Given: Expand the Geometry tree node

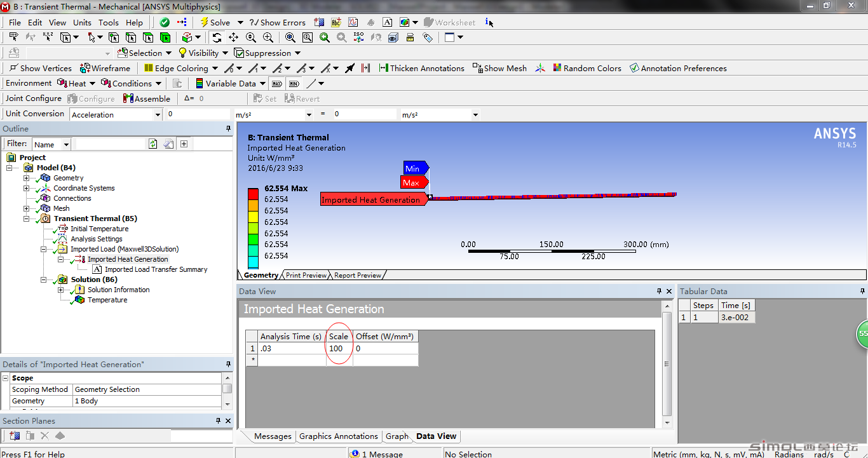Looking at the screenshot, I should pyautogui.click(x=27, y=178).
